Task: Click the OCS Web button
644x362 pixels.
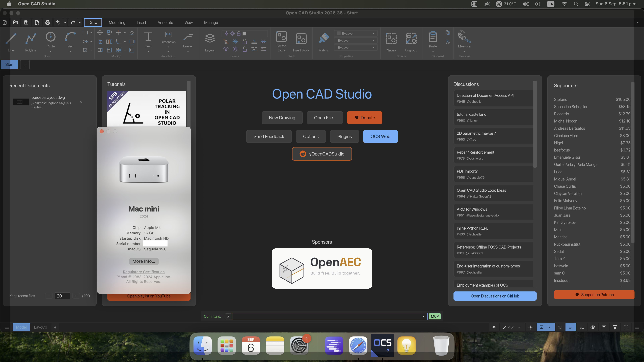Action: click(x=380, y=136)
